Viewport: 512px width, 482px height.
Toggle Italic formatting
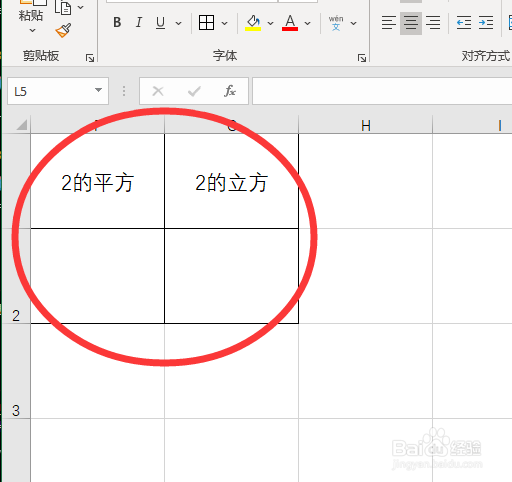[x=139, y=23]
